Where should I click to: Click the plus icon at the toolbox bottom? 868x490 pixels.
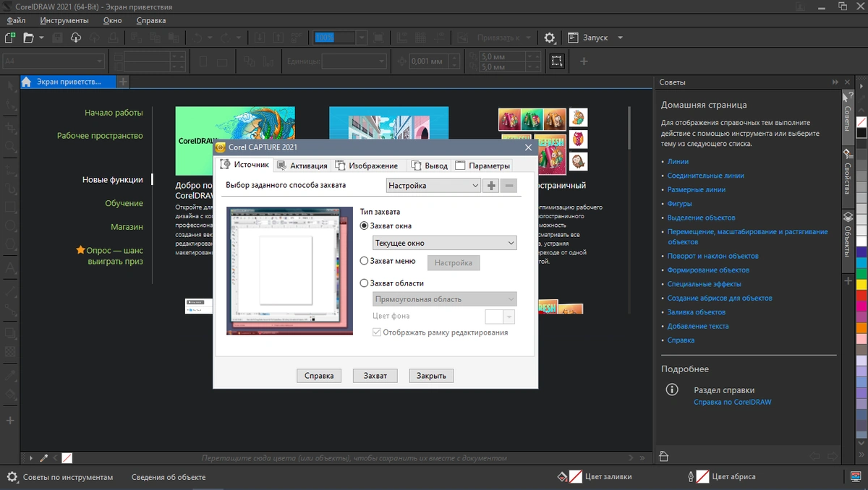pyautogui.click(x=10, y=420)
